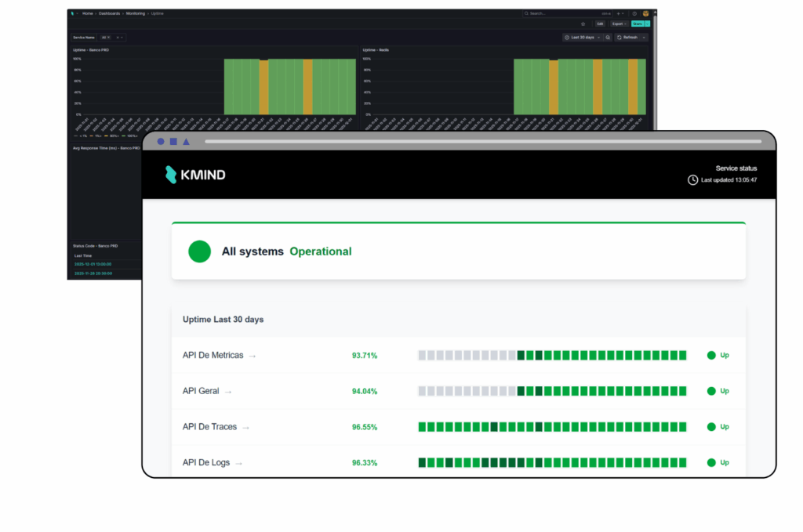Click the clock icon beside Last updated

(x=692, y=180)
